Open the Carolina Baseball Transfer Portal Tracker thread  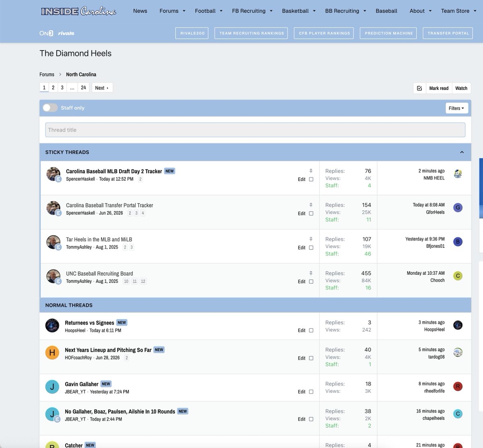click(109, 205)
